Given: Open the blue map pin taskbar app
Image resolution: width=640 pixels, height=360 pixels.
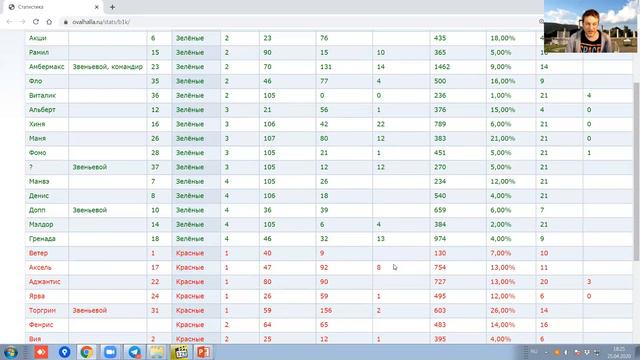Looking at the screenshot, I should coord(64,352).
